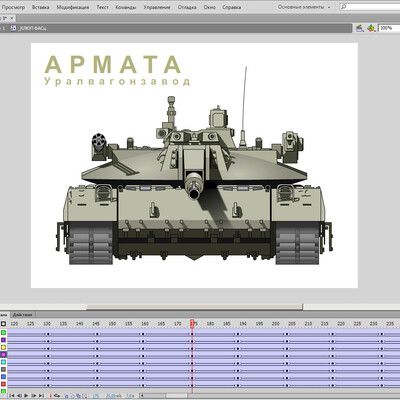Toggle the red layer outline swatch
The width and height of the screenshot is (400, 400).
tap(3, 384)
